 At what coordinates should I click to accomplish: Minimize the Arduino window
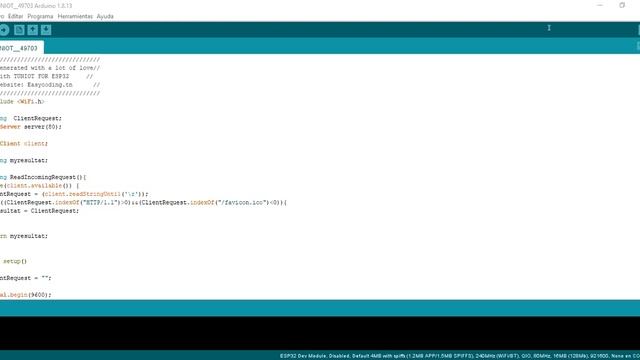click(600, 5)
